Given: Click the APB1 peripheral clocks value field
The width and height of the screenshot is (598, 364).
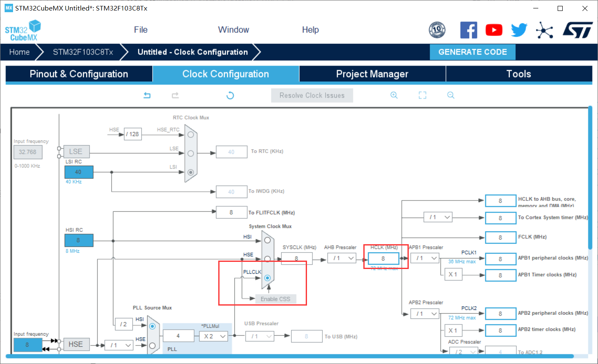Looking at the screenshot, I should point(500,259).
